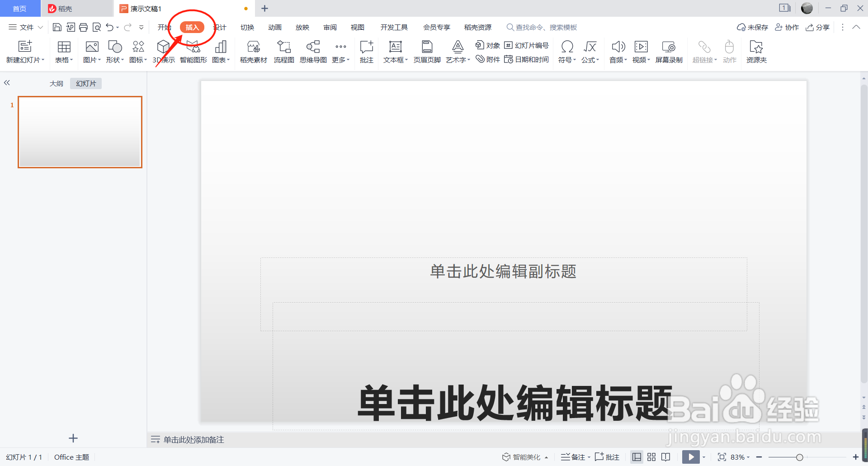The height and width of the screenshot is (466, 868).
Task: Switch to reading view icon
Action: [666, 457]
